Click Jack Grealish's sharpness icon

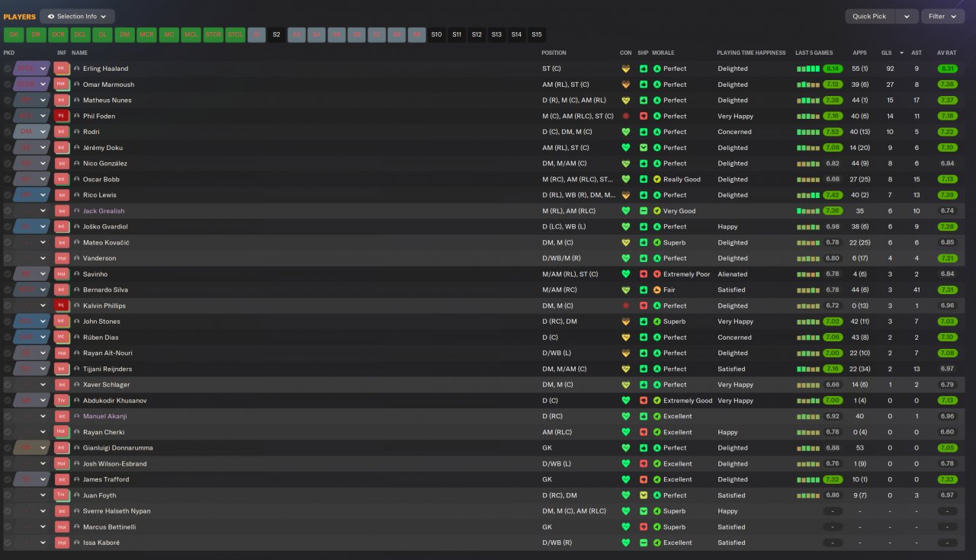click(643, 211)
